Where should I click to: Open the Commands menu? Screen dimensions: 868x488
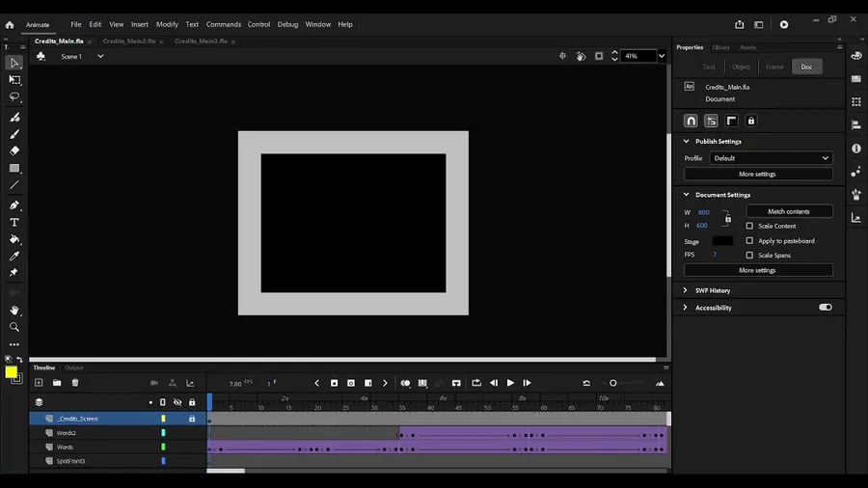(224, 24)
